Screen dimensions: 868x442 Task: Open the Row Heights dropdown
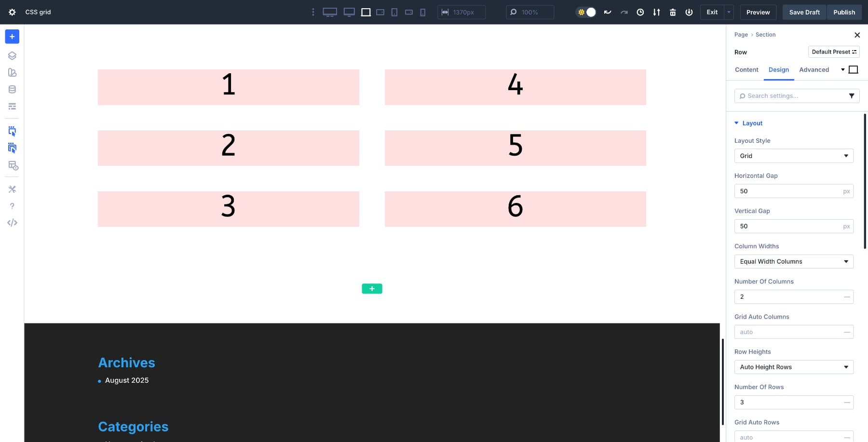coord(794,367)
